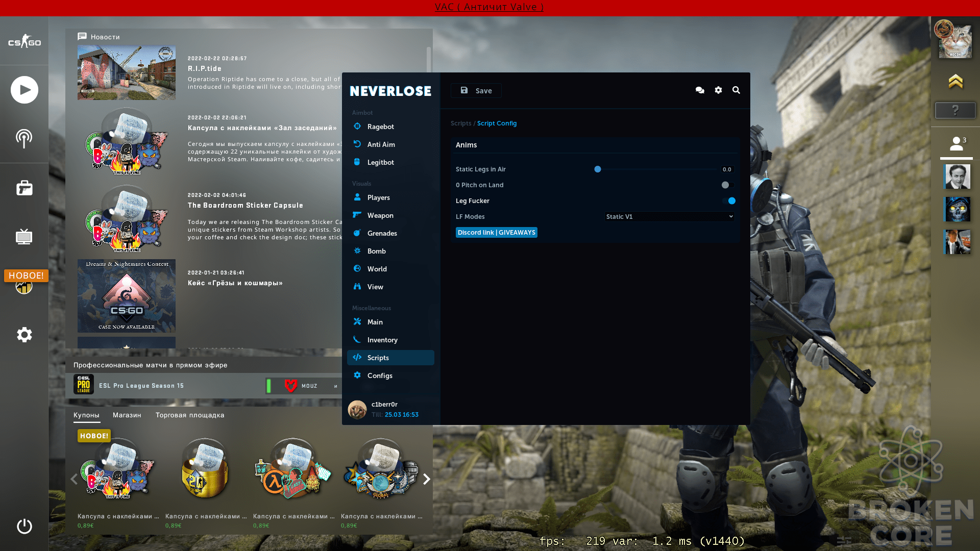Click the Scripts breadcrumb link
Viewport: 980px width, 551px height.
click(460, 123)
